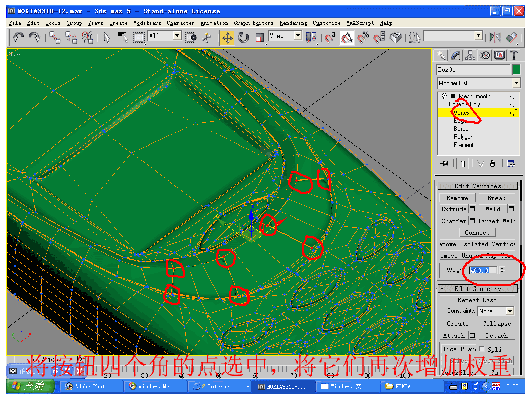This screenshot has height=399, width=532.
Task: Enable the Split checkbox near Slice Plane
Action: [482, 349]
